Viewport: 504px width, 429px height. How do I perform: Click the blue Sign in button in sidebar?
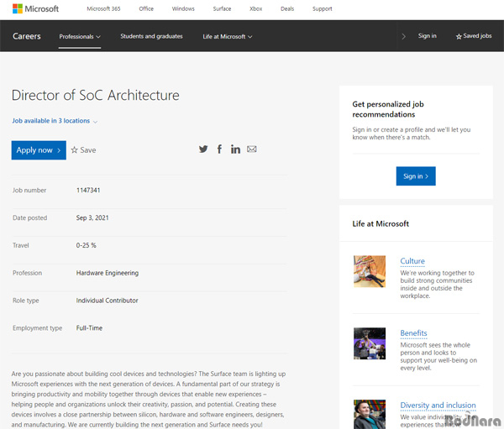pos(416,176)
